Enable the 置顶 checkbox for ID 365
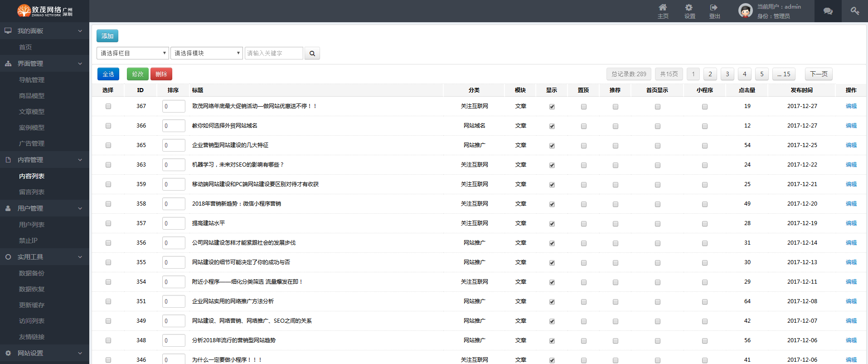The image size is (868, 364). pyautogui.click(x=584, y=146)
